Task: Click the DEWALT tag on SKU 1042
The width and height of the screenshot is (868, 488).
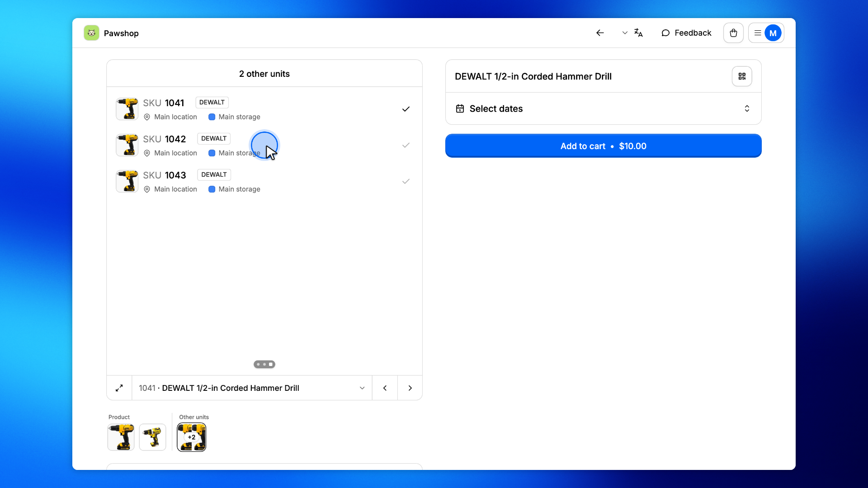Action: click(x=214, y=139)
